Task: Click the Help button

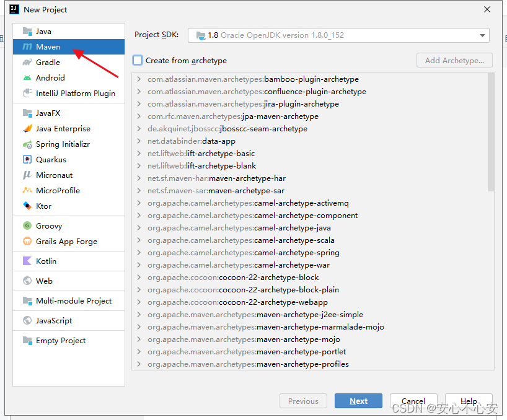Action: coord(469,401)
